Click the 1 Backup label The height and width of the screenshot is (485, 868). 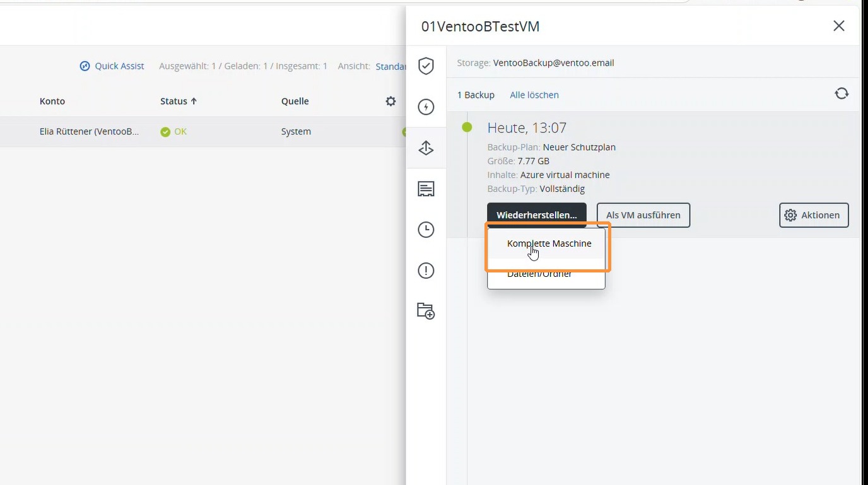pyautogui.click(x=476, y=95)
